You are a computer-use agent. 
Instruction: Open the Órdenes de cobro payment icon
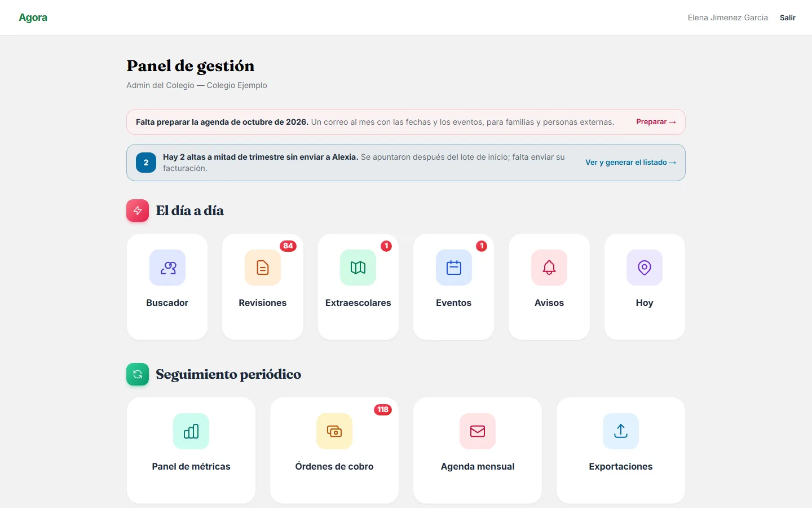coord(334,431)
